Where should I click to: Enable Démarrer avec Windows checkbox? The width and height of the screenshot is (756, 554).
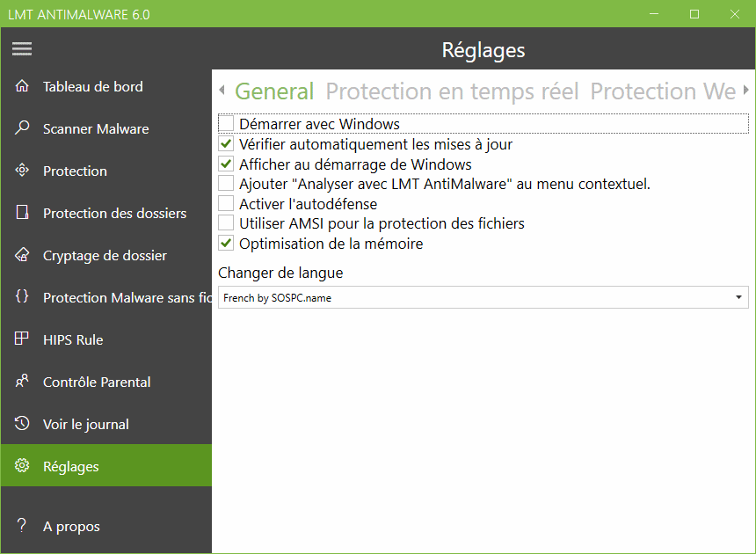pos(226,123)
